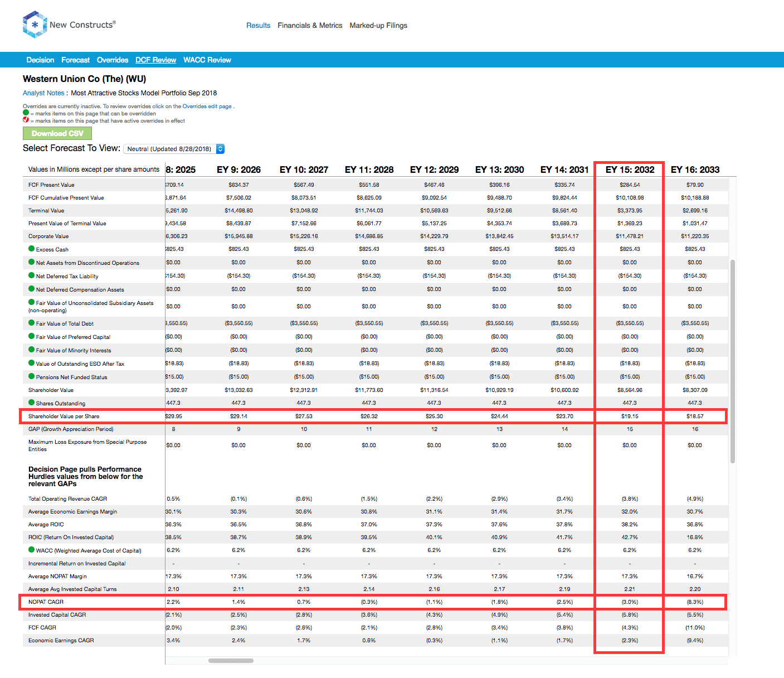Click the Average ROIC row label

[46, 524]
